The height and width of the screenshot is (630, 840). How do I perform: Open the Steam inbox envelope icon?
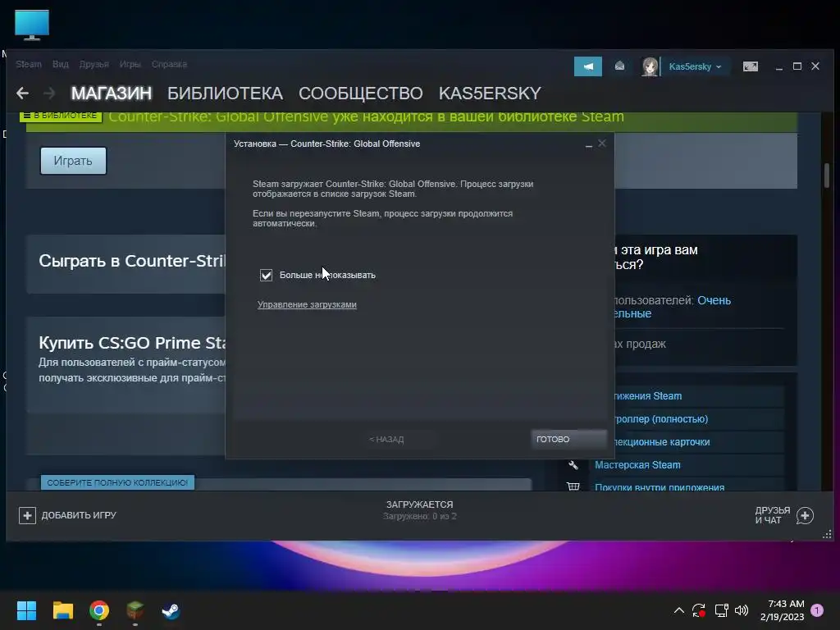[619, 66]
